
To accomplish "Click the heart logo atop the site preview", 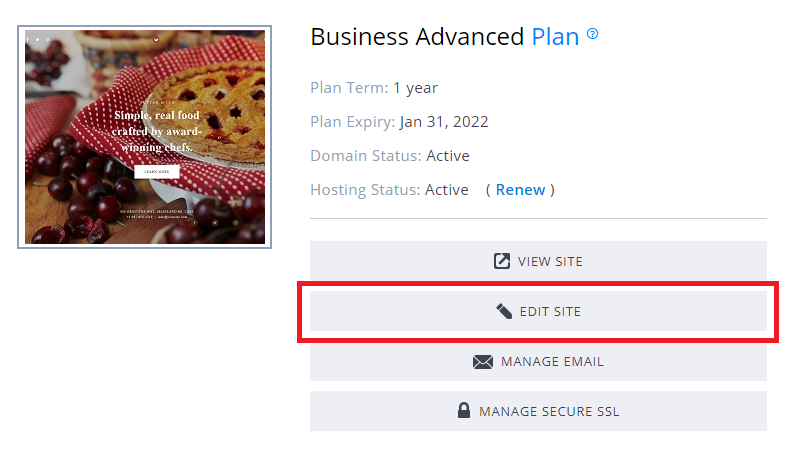I will point(156,40).
